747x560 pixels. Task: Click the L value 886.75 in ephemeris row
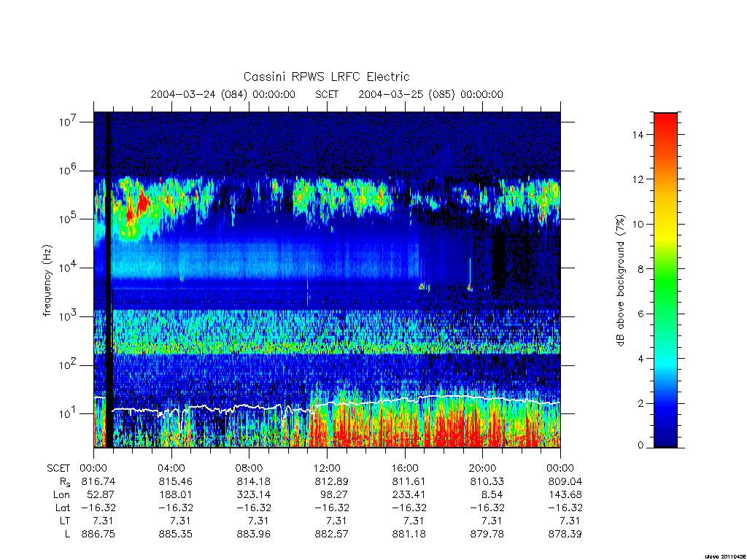(x=98, y=534)
